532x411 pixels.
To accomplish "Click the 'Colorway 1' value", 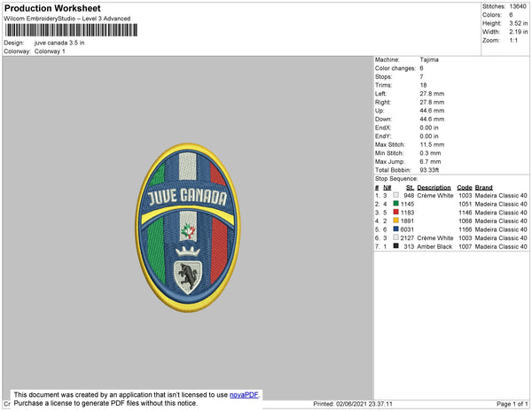I will (50, 51).
